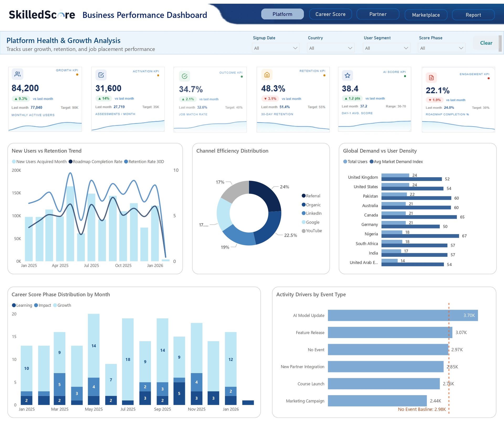Click the star icon on AI Score KPI
Screen dimensions: 504x435
coord(347,76)
